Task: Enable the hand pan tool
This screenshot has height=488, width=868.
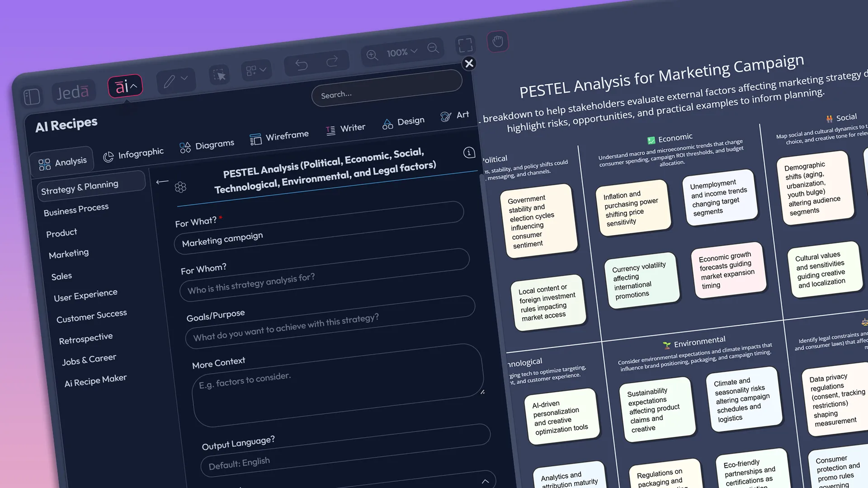Action: click(498, 42)
